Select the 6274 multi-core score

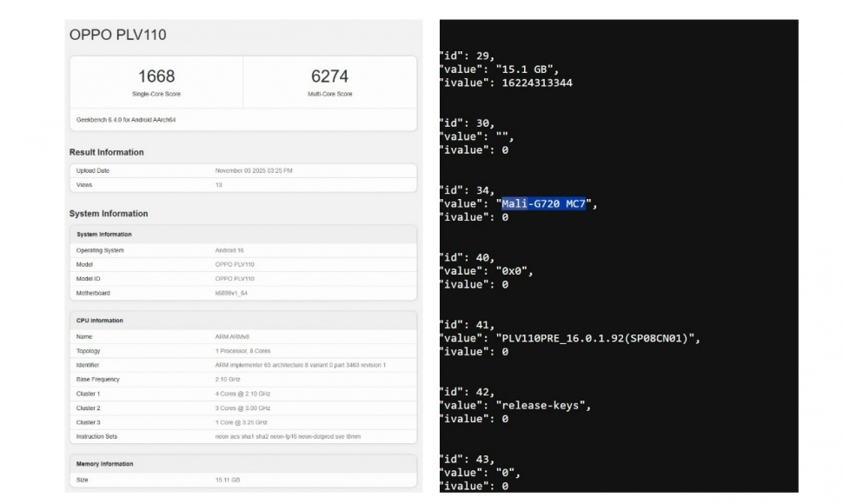click(329, 76)
